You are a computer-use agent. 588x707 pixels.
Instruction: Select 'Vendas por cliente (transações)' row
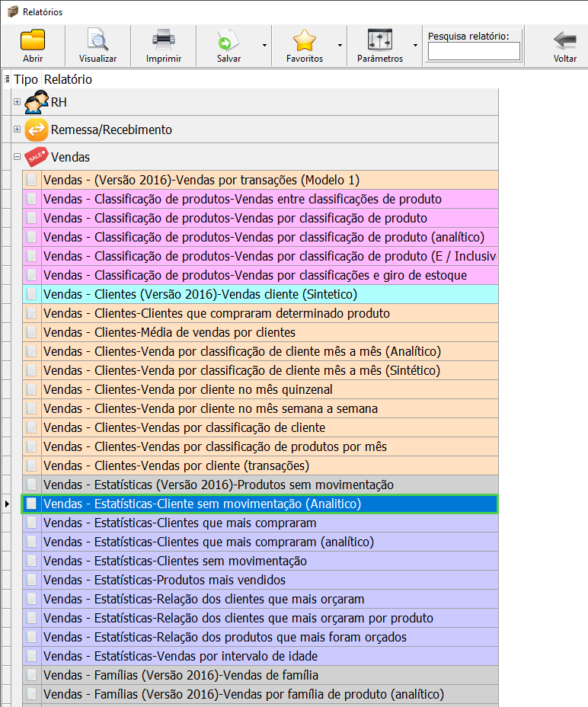(260, 465)
